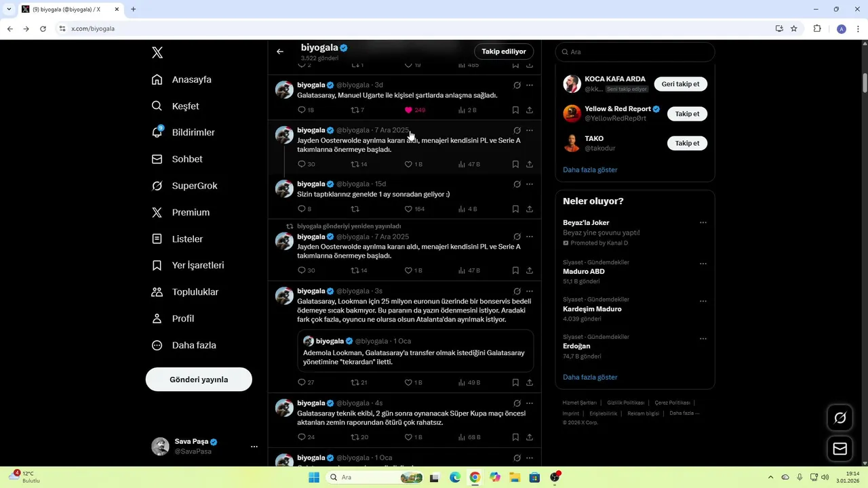Open more options on Manuel Ugarte post
This screenshot has width=868, height=488.
[530, 85]
